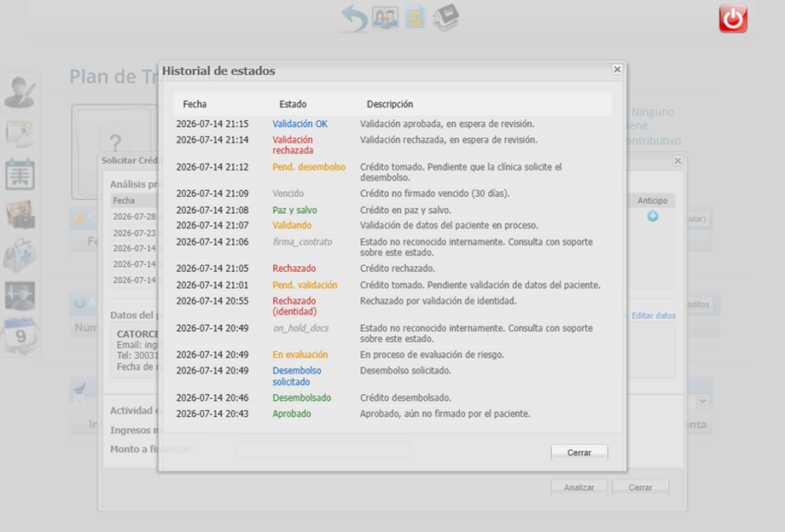This screenshot has width=785, height=532.
Task: Click description Crédito no firmado vencido
Action: click(434, 194)
